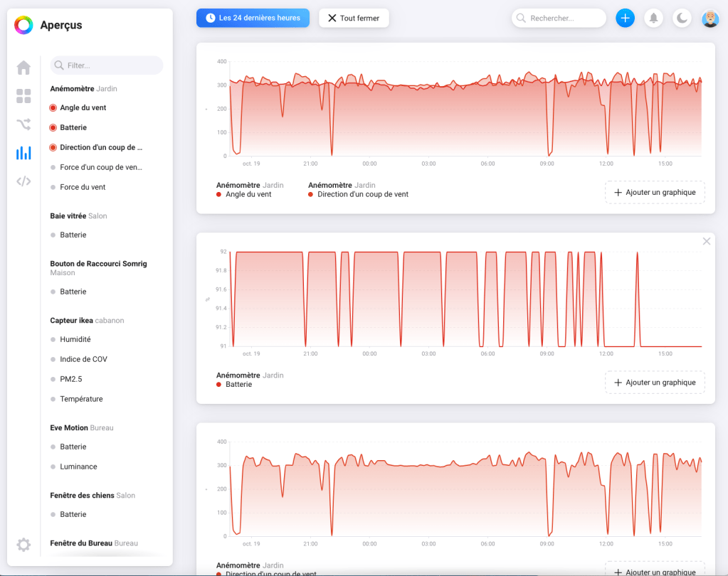This screenshot has width=728, height=576.
Task: Toggle dark mode moon icon
Action: 682,18
